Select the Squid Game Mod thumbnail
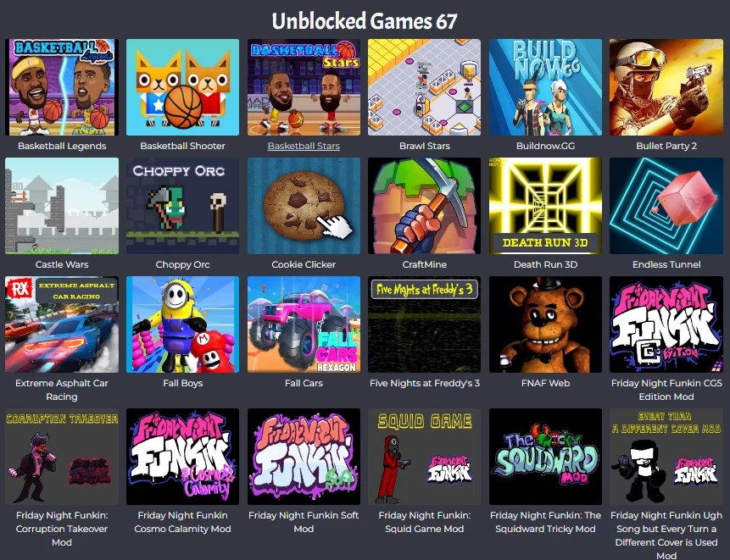Image resolution: width=730 pixels, height=560 pixels. (x=424, y=457)
